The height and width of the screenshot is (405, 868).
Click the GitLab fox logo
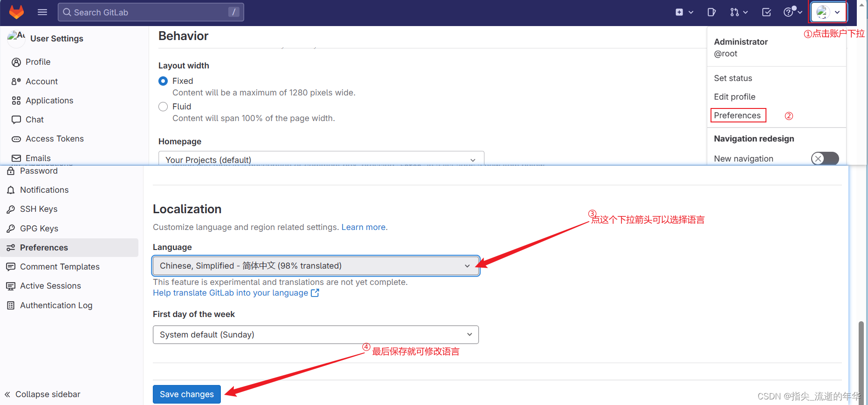tap(16, 12)
